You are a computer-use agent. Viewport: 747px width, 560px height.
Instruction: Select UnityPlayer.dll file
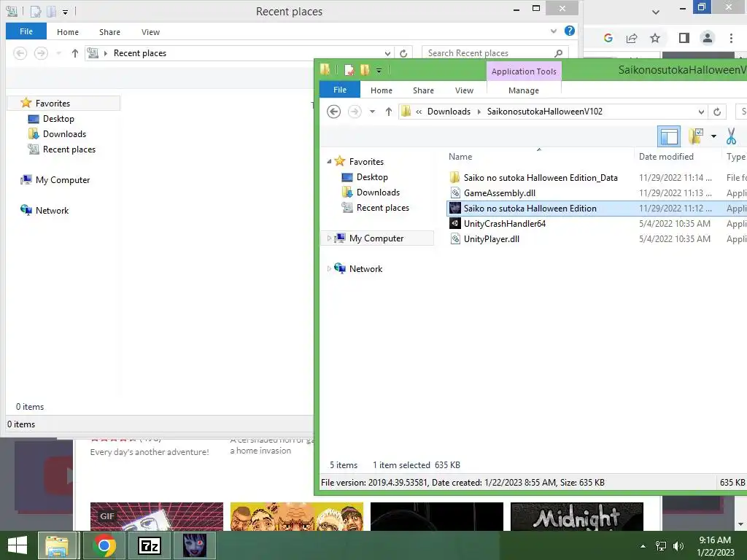(x=491, y=238)
